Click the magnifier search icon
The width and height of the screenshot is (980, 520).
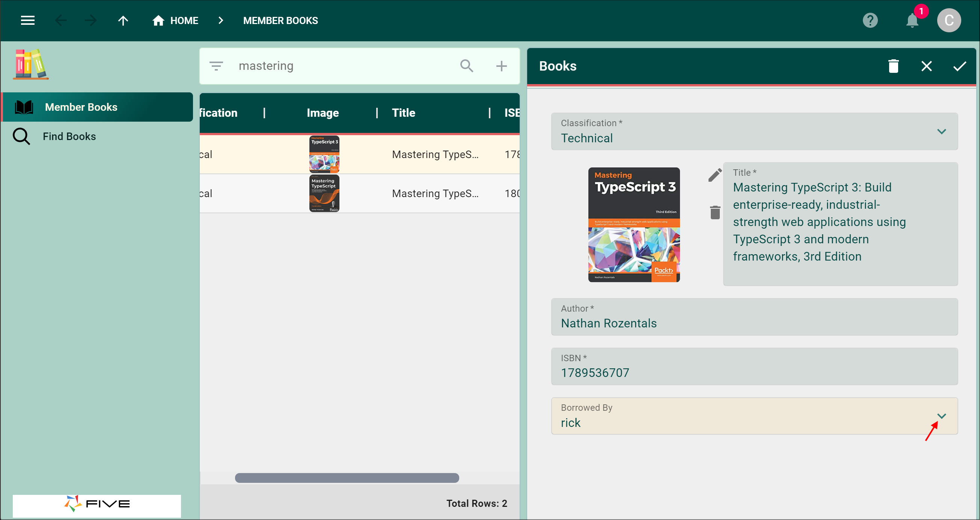click(x=467, y=66)
